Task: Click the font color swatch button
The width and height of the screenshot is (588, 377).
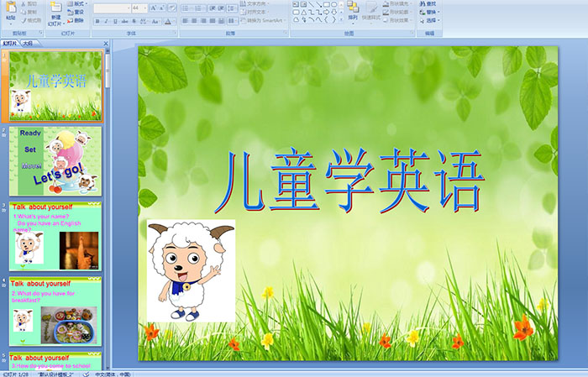Action: pyautogui.click(x=168, y=21)
